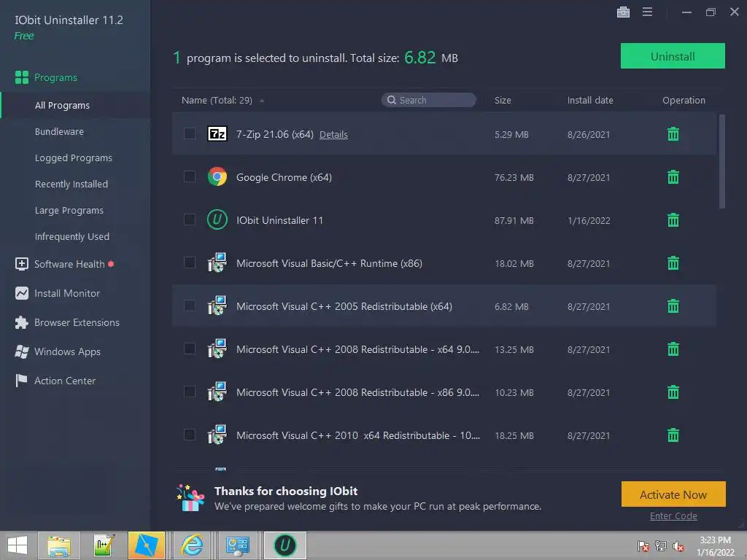This screenshot has height=560, width=747.
Task: Check the Google Chrome (x64) checkbox
Action: [x=190, y=176]
